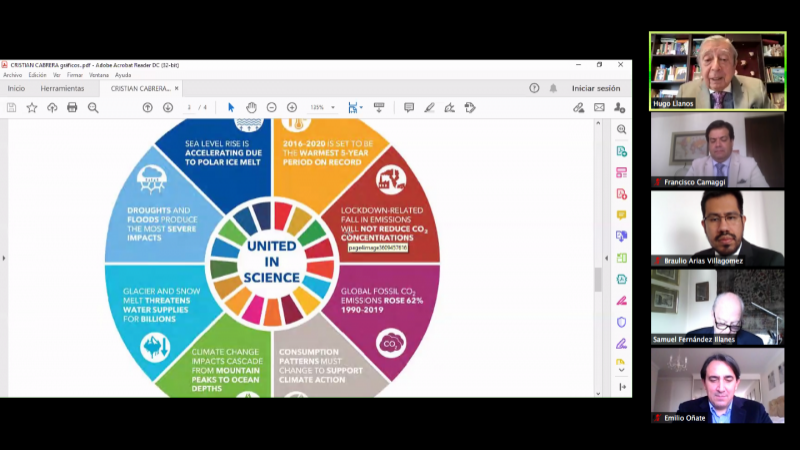Image resolution: width=800 pixels, height=450 pixels.
Task: Open the Help question mark icon
Action: pyautogui.click(x=534, y=88)
